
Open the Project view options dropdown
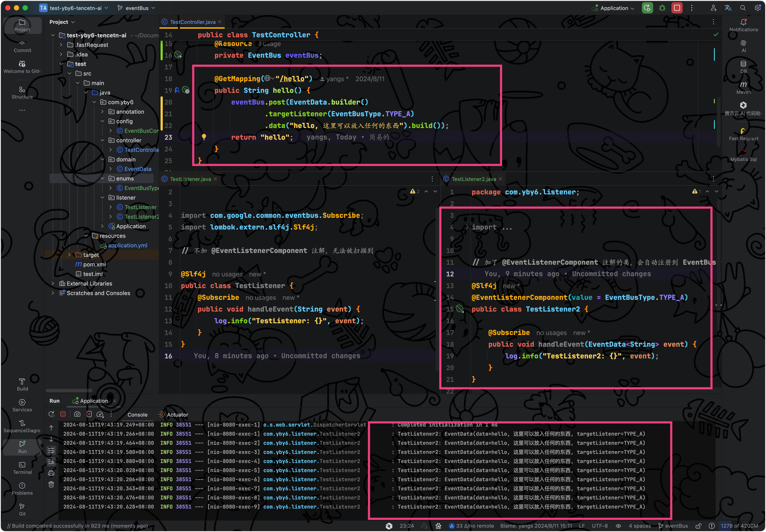(62, 22)
